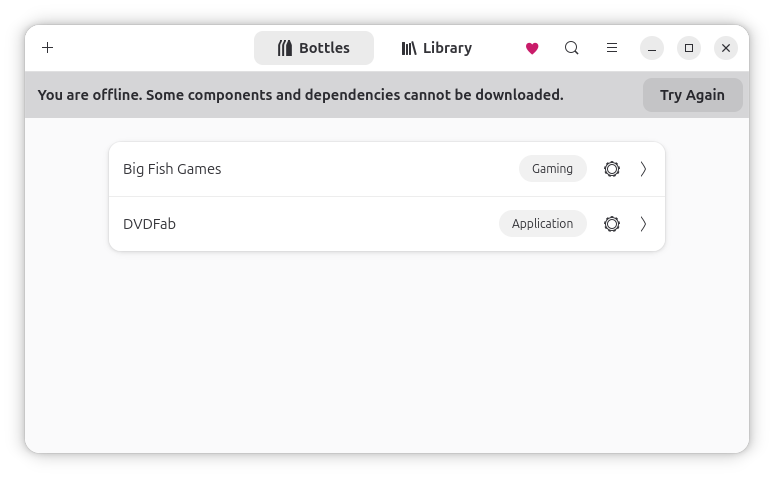Open the search magnifier icon
Image resolution: width=774 pixels, height=478 pixels.
572,48
